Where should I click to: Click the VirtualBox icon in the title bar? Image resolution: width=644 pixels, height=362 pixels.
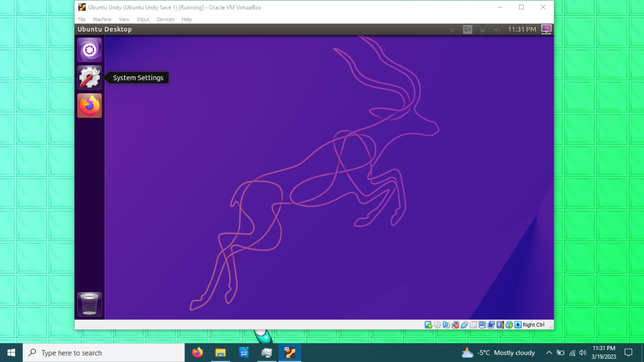coord(82,8)
